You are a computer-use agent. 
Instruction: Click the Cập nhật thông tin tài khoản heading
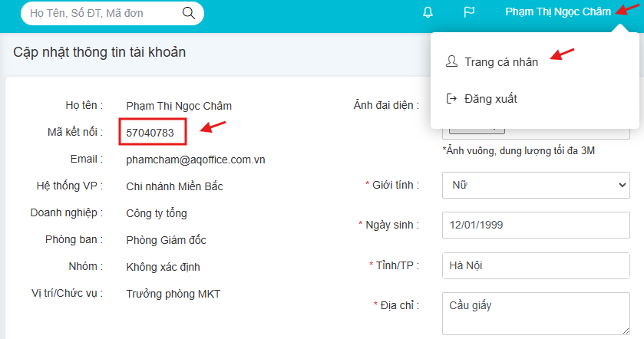[100, 53]
